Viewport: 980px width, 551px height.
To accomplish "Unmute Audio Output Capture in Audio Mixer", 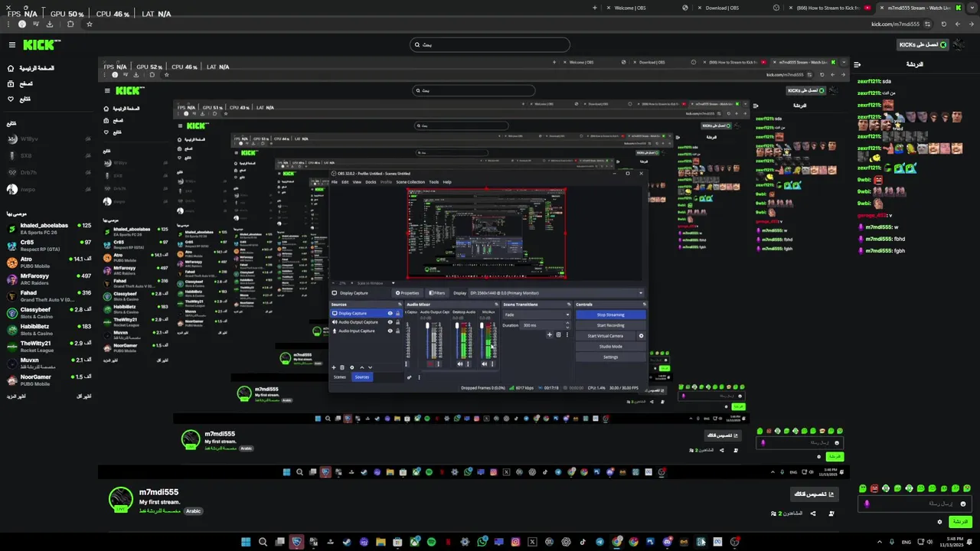I will (430, 364).
